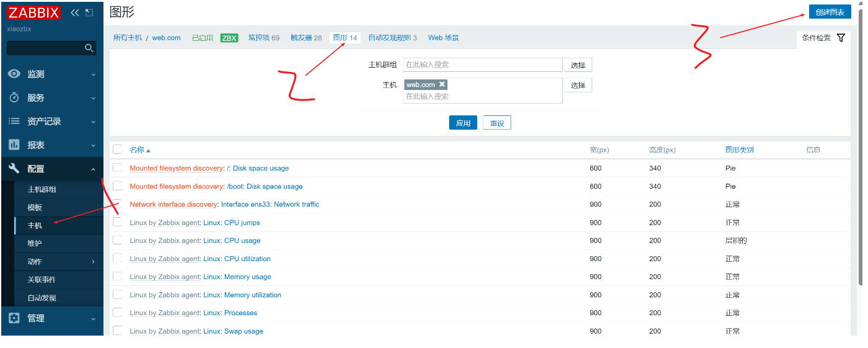Image resolution: width=868 pixels, height=348 pixels.
Task: Expand the 监测 menu chevron
Action: (94, 74)
